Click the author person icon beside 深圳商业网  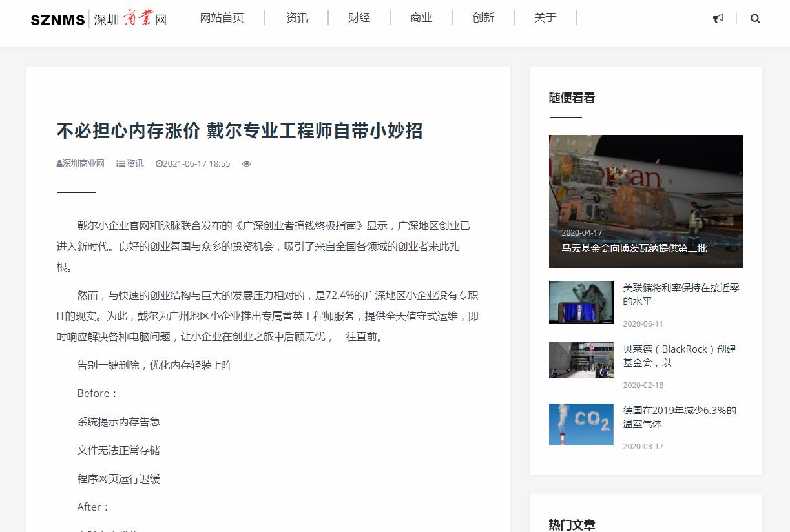click(x=59, y=164)
